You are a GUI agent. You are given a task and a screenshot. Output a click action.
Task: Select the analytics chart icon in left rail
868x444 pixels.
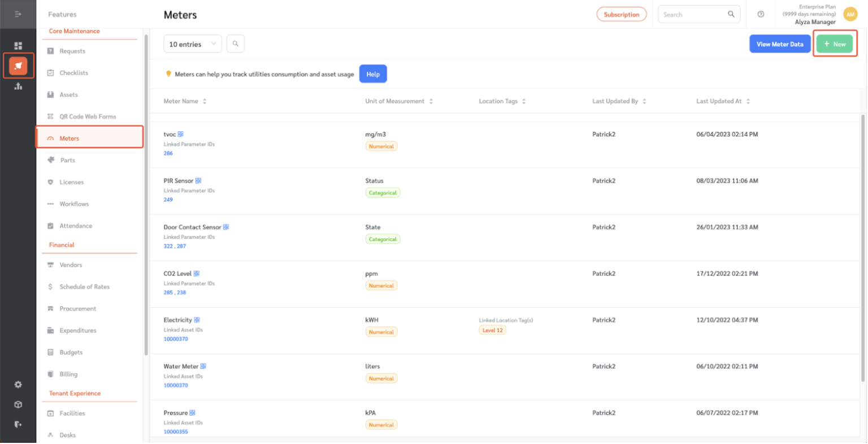pos(18,86)
